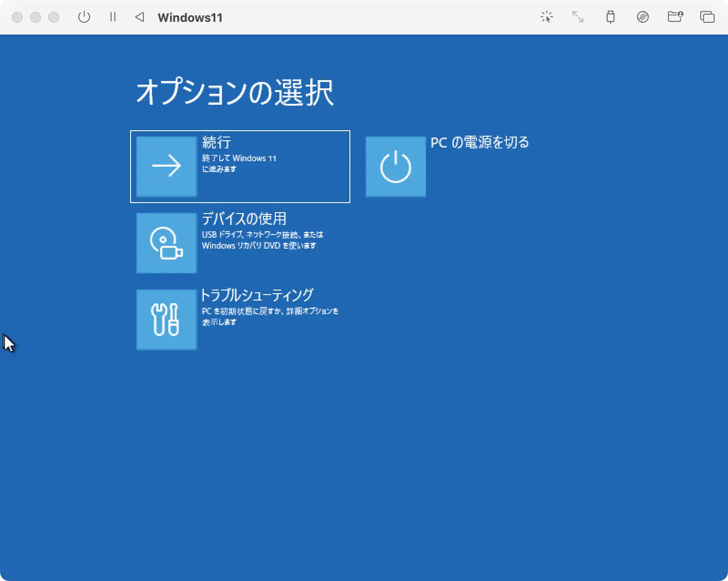Viewport: 728px width, 581px height.
Task: Open the shared folder menu
Action: click(675, 17)
